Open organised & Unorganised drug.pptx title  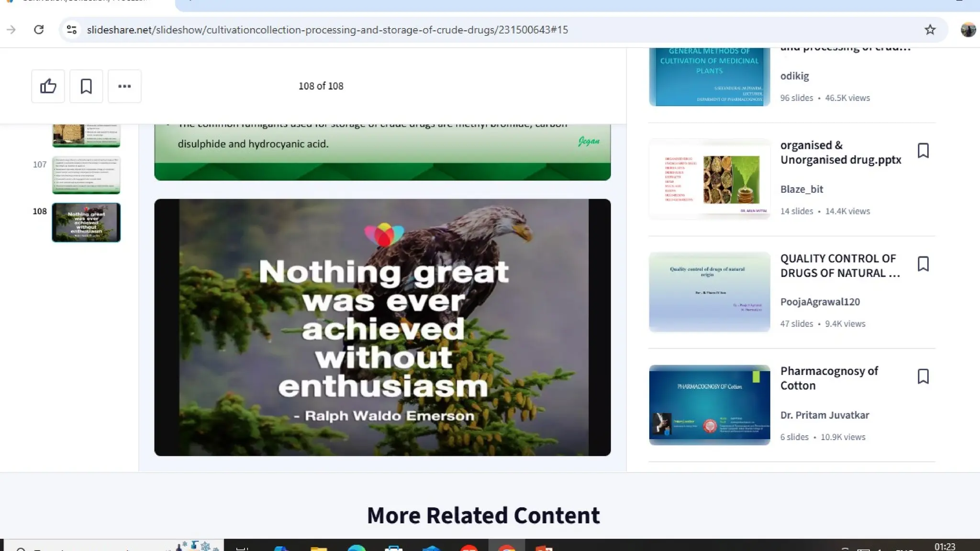coord(840,152)
